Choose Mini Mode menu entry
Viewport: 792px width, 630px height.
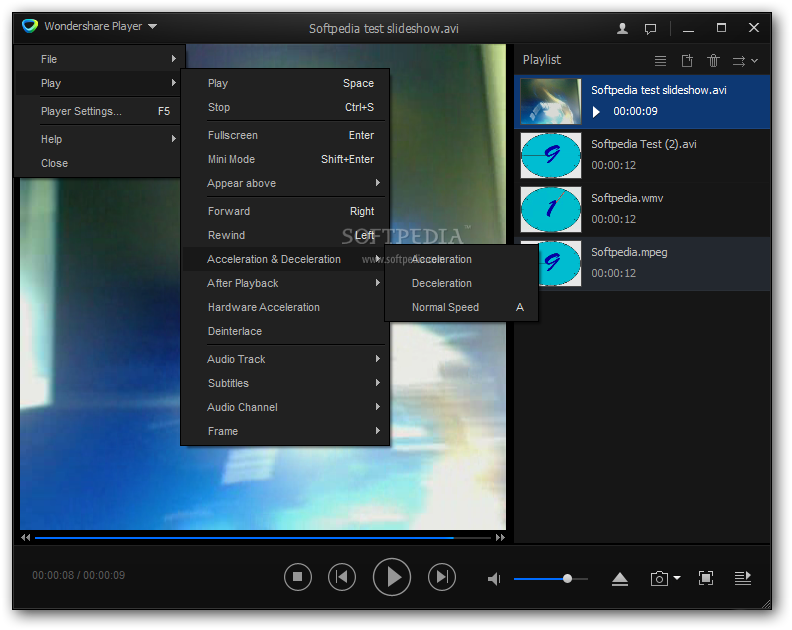click(x=286, y=159)
